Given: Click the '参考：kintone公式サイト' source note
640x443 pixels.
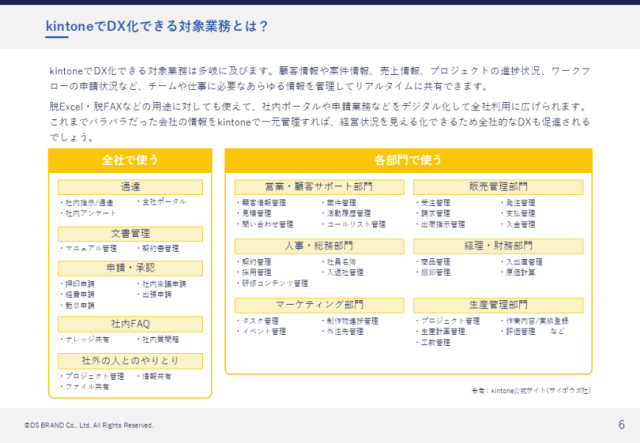Looking at the screenshot, I should pos(531,391).
